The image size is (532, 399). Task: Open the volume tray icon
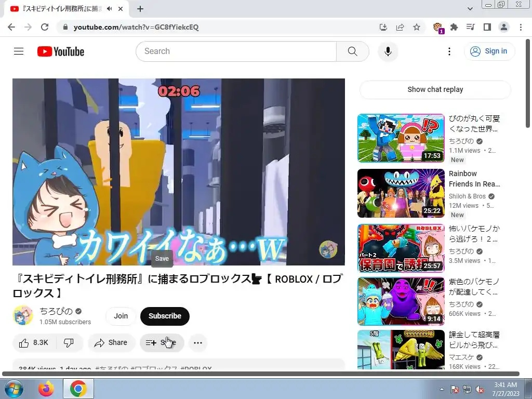point(480,389)
